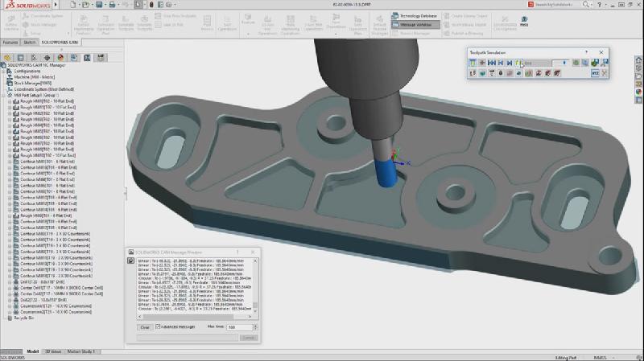The height and width of the screenshot is (361, 644).
Task: Open the View Palette icon in the task pane
Action: click(x=638, y=84)
